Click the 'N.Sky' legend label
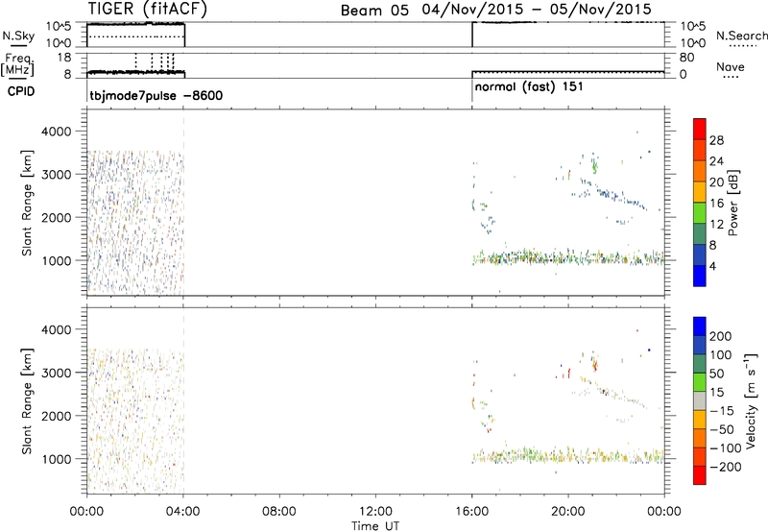The width and height of the screenshot is (768, 532). [x=18, y=36]
